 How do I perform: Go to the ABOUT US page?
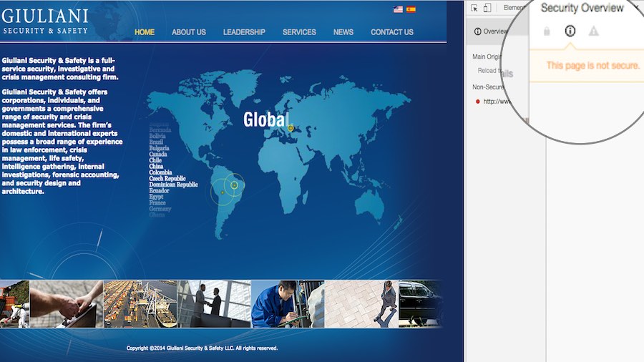pyautogui.click(x=189, y=32)
